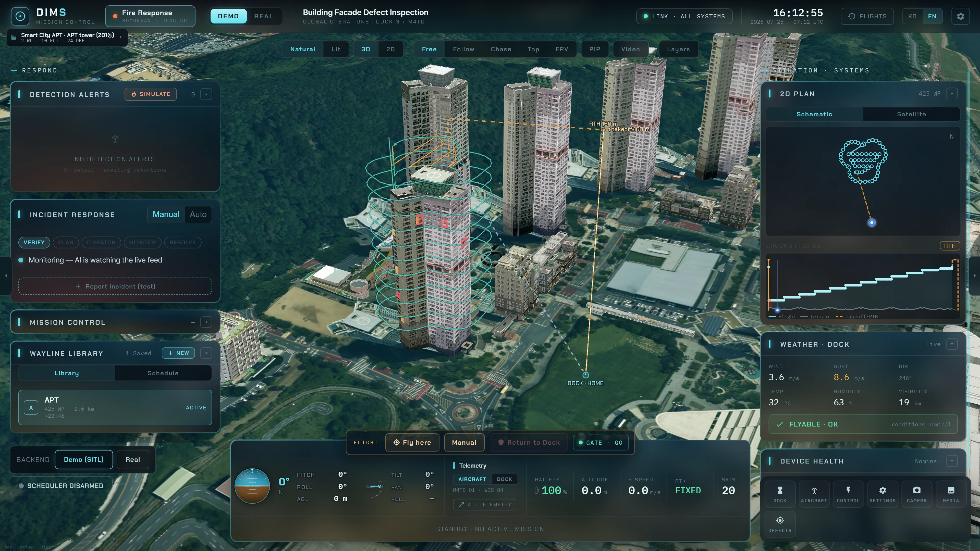Click Return to Dock
Viewport: 980px width, 551px height.
[529, 442]
